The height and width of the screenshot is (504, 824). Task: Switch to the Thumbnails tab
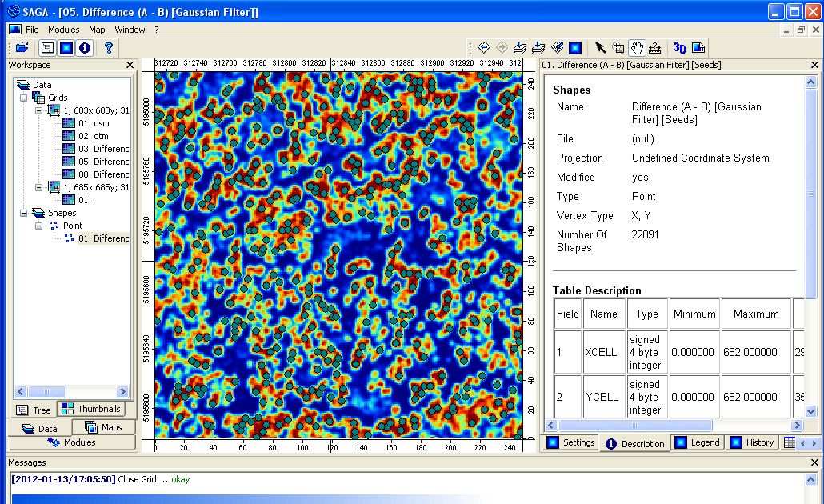point(91,408)
